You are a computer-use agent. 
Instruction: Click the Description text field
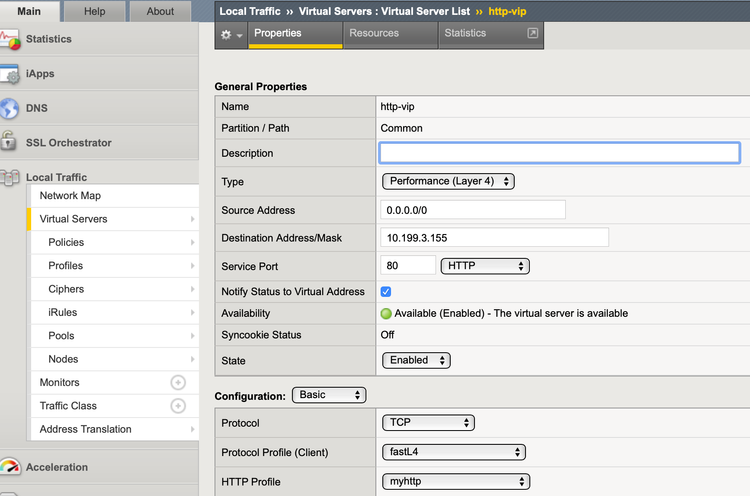pos(559,153)
